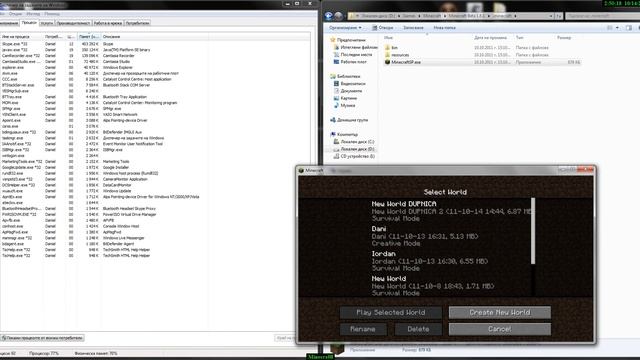Viewport: 640px width, 360px height.
Task: Open Видеозаписи library in navigation pane
Action: 350,84
